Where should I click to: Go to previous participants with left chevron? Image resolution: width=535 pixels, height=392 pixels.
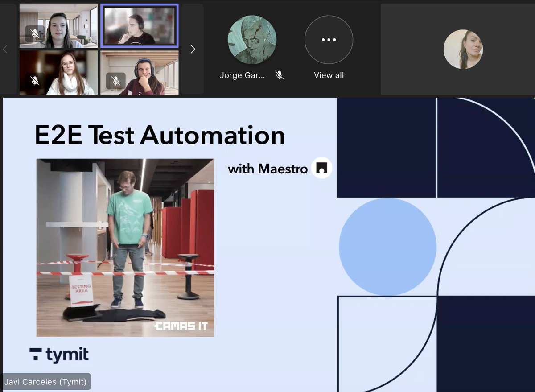coord(5,49)
